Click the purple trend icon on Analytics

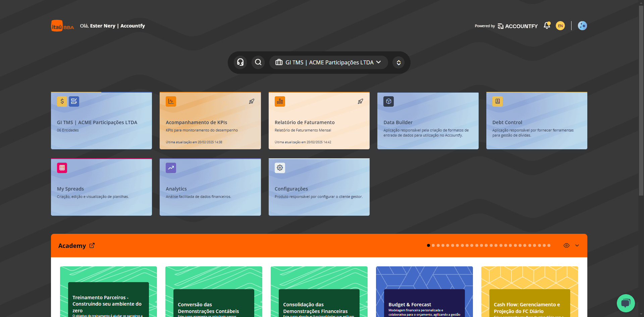pos(171,168)
